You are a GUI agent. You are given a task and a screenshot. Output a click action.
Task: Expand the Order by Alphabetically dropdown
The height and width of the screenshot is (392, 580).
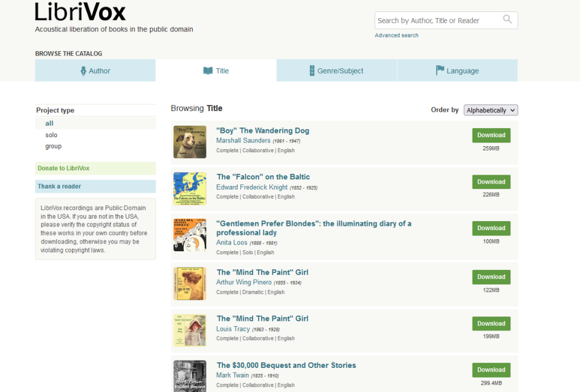[491, 110]
